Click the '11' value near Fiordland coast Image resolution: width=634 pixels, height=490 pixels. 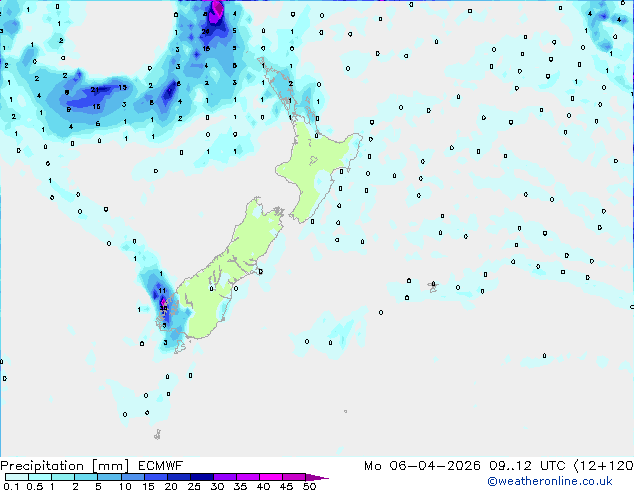(x=162, y=290)
